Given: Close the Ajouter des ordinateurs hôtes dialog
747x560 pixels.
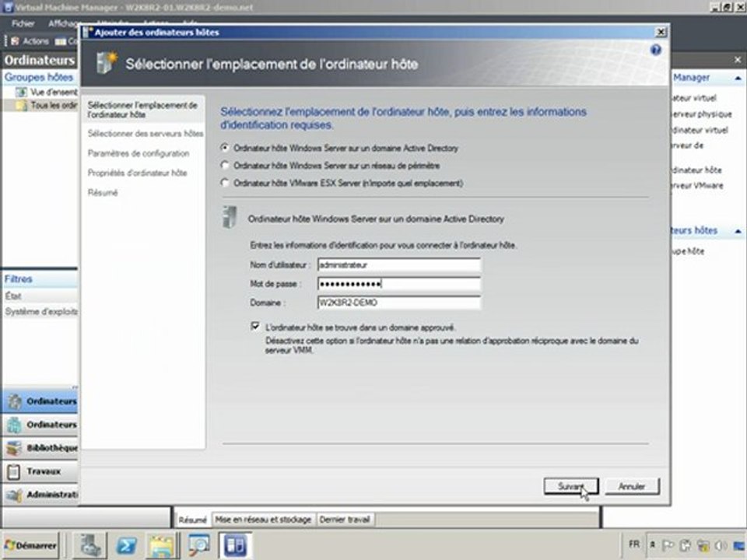Looking at the screenshot, I should 661,32.
